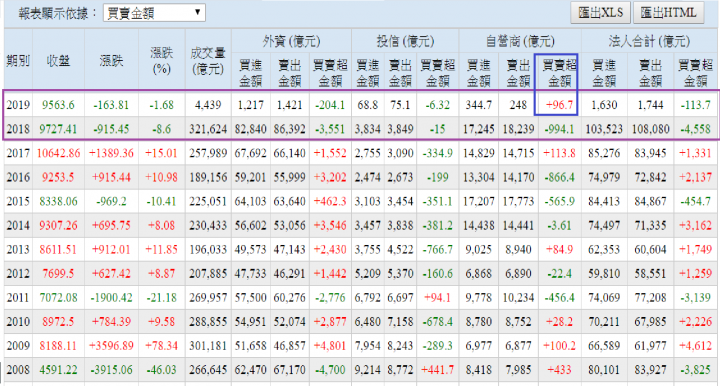Click the 成交量(億元) column header
720x386 pixels.
pos(208,61)
